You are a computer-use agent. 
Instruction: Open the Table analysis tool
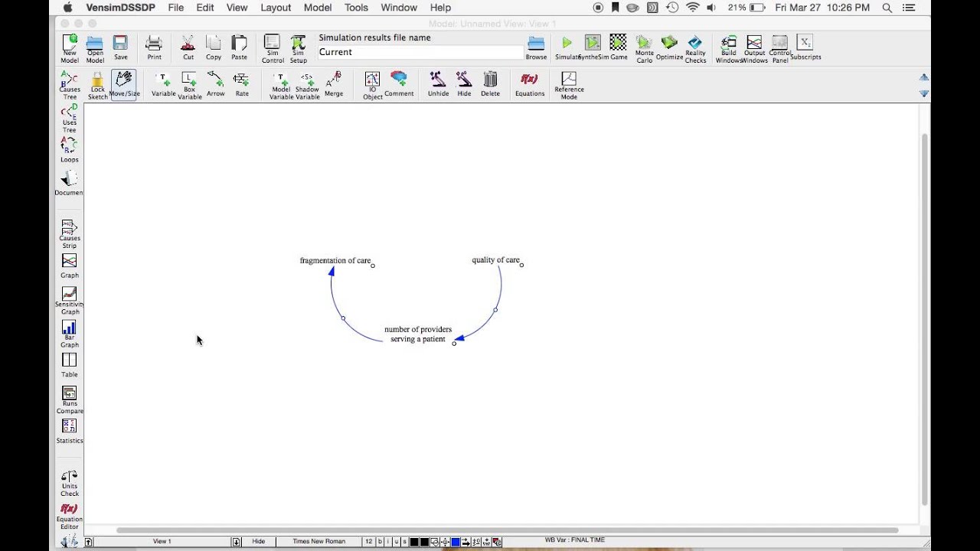point(70,365)
